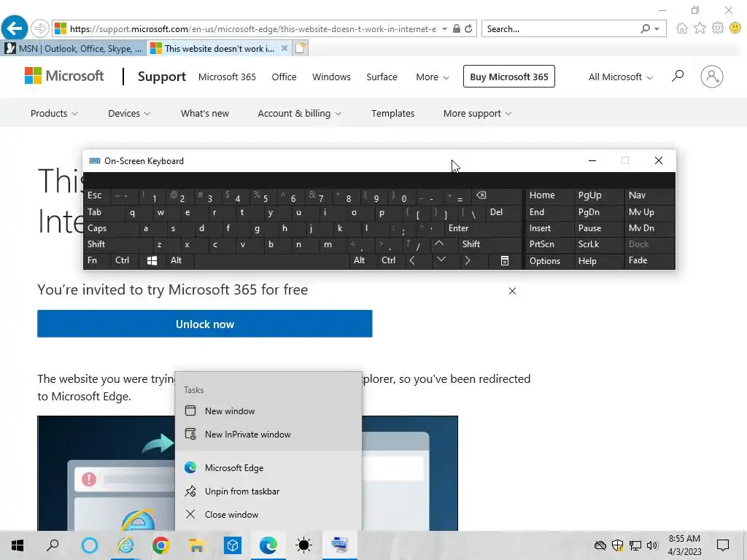The height and width of the screenshot is (560, 747).
Task: Open the Windows link in Support header
Action: pos(331,77)
